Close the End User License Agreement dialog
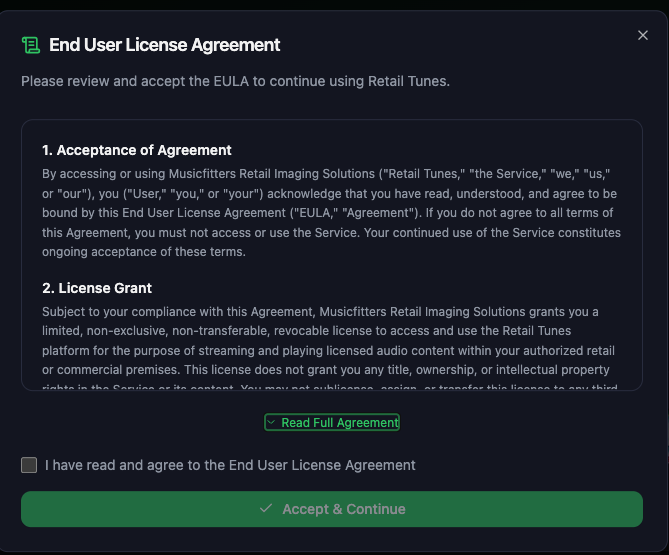This screenshot has height=555, width=669. 643,35
